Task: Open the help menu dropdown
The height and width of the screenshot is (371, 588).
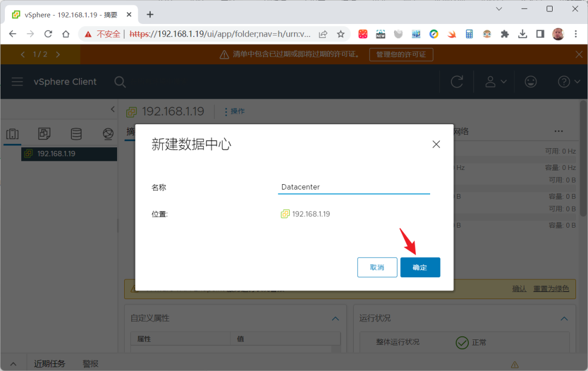Action: pyautogui.click(x=568, y=81)
